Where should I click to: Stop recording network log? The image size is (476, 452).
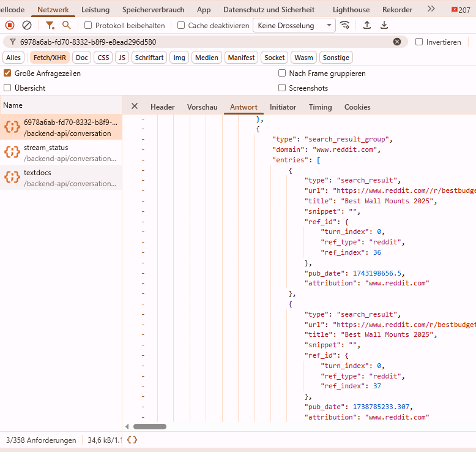pos(10,25)
